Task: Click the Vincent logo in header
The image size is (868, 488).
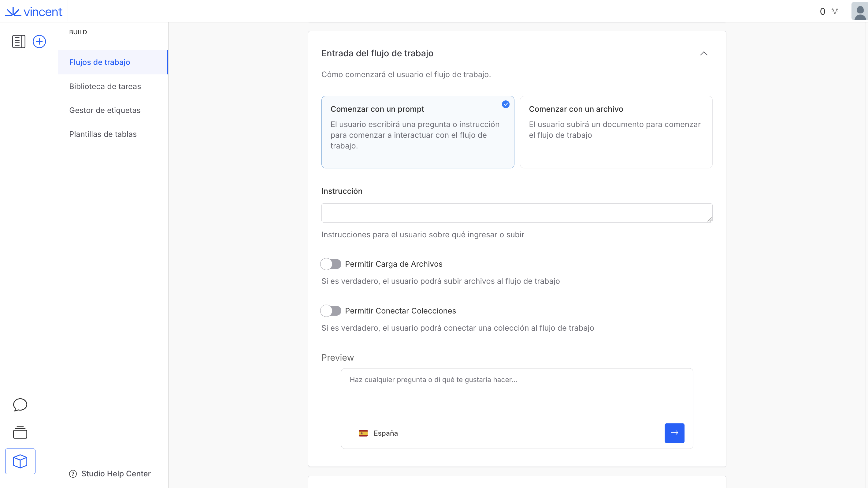Action: point(34,12)
